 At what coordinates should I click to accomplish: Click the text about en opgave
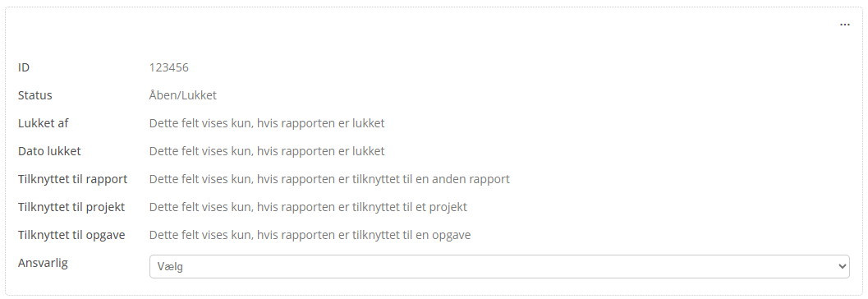click(310, 235)
